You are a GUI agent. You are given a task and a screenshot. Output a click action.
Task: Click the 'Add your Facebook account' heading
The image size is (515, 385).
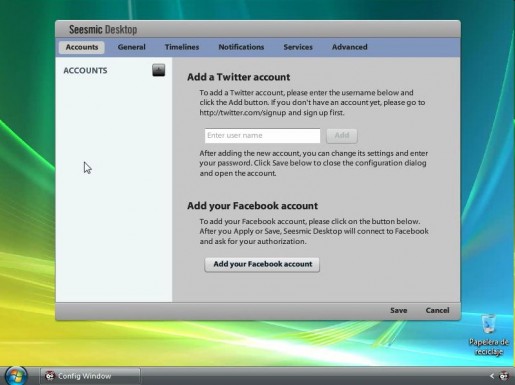pos(252,206)
